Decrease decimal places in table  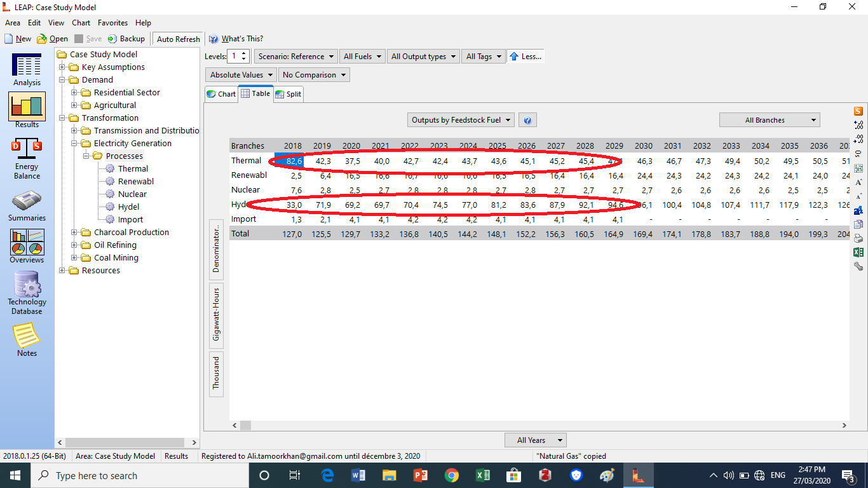pos(858,139)
